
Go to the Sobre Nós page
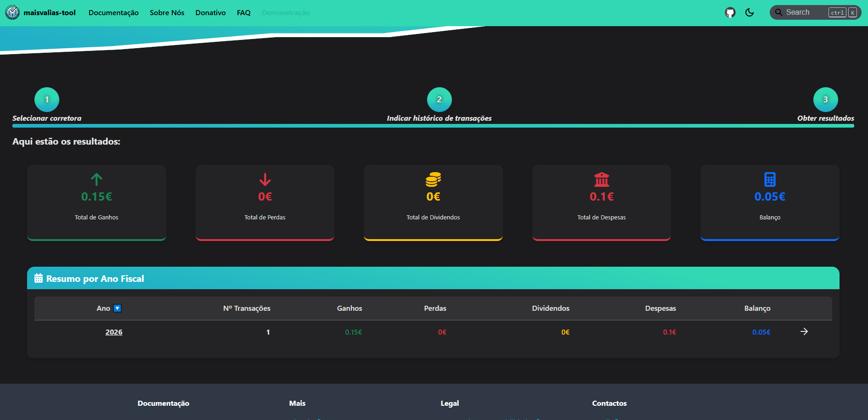click(167, 13)
